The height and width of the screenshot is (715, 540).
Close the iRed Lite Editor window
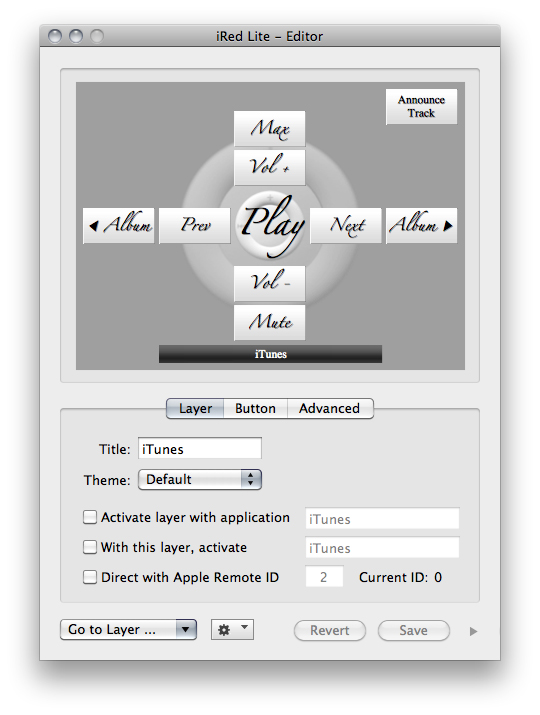coord(55,36)
